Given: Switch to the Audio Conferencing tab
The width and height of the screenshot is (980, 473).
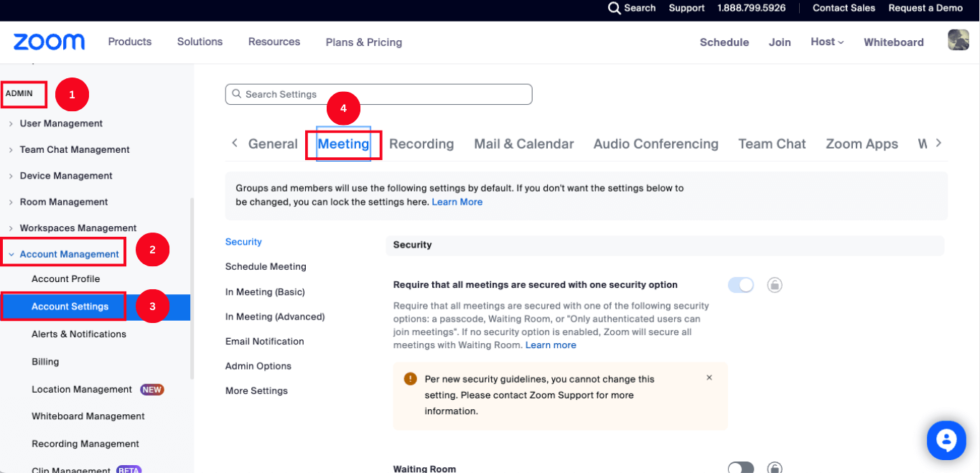Looking at the screenshot, I should point(656,144).
